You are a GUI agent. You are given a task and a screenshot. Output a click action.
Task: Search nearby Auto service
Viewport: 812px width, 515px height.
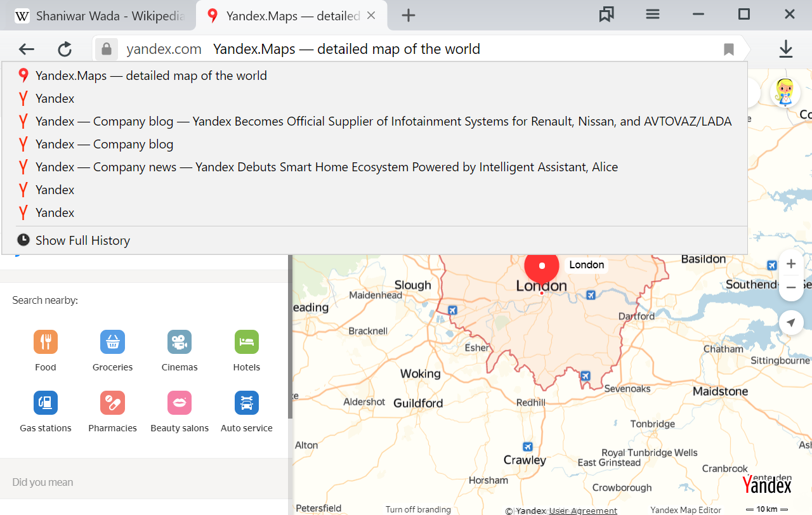tap(247, 412)
